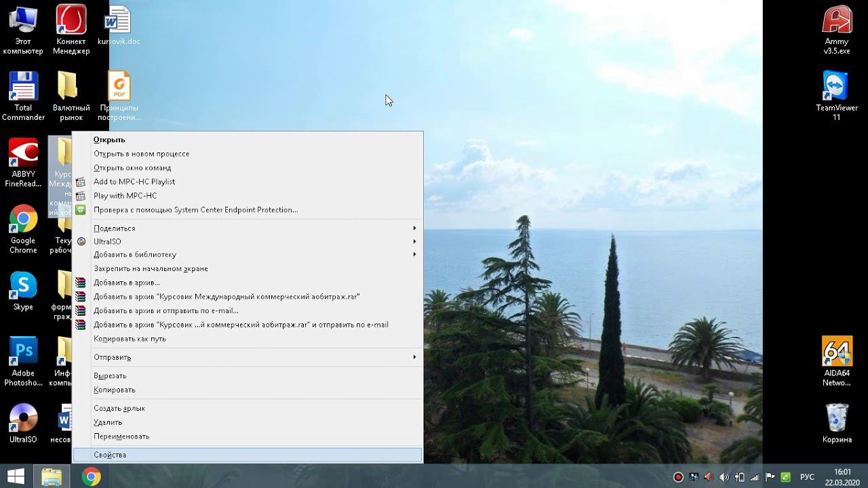
Task: Expand the Отправить submenu arrow
Action: click(414, 357)
